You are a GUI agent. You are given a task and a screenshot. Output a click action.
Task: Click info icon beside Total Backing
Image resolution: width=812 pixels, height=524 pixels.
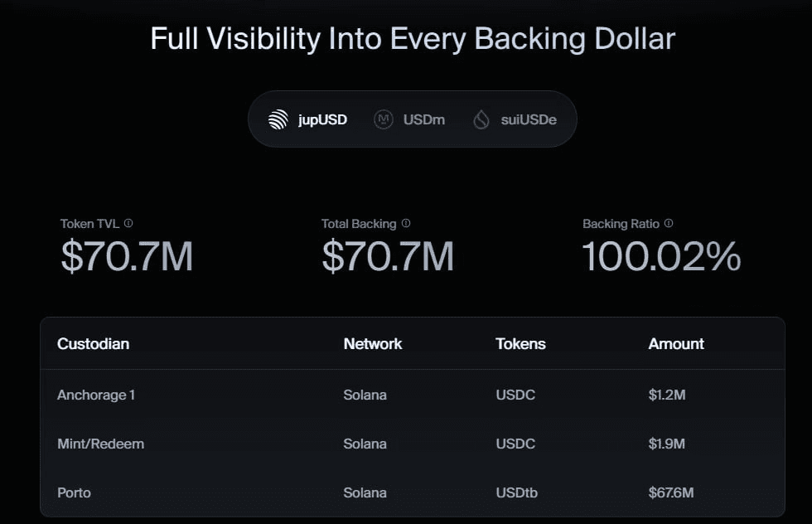click(x=405, y=224)
